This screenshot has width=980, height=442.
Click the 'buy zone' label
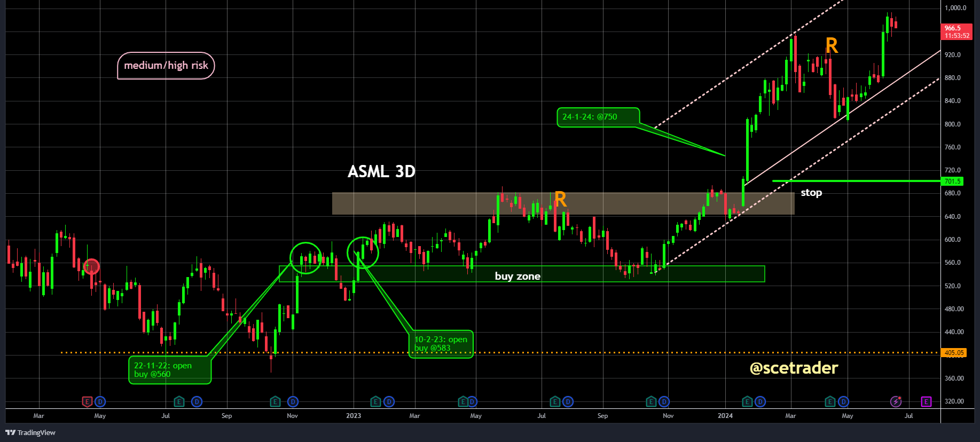coord(518,276)
